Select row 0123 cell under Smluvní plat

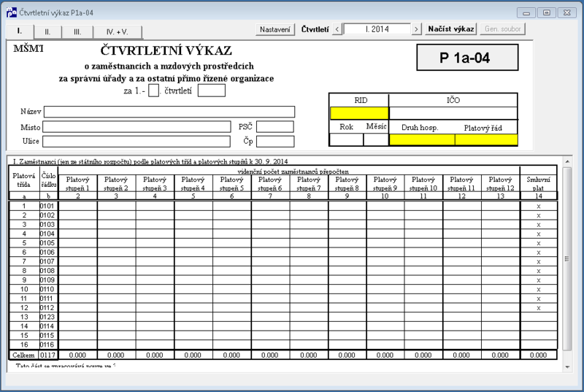(539, 317)
